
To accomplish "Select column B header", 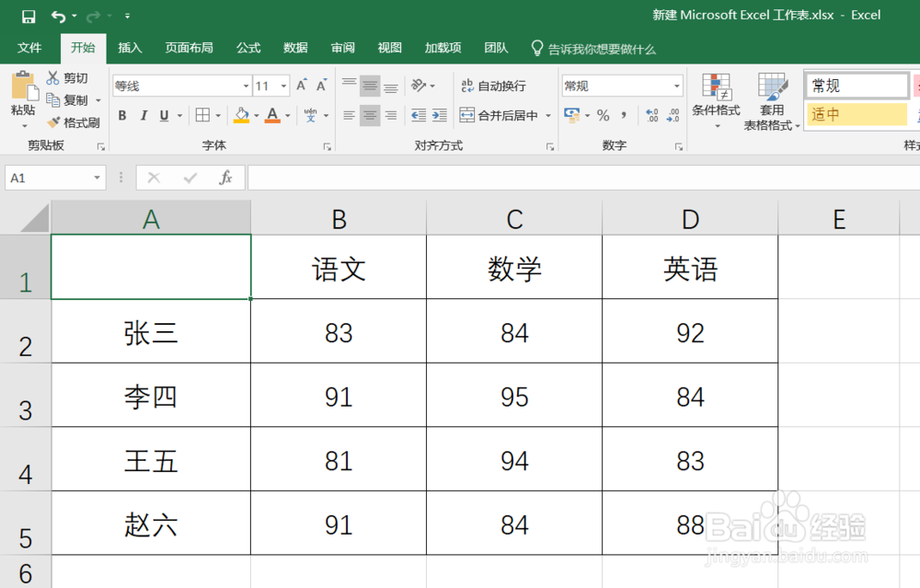I will 339,218.
